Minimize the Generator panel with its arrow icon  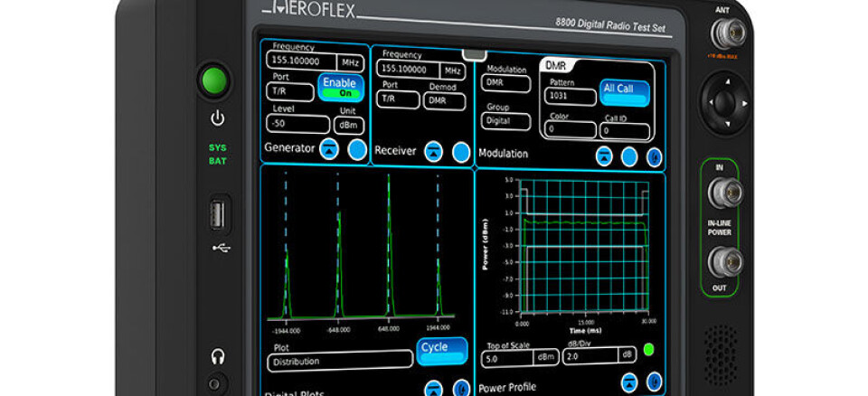click(329, 149)
